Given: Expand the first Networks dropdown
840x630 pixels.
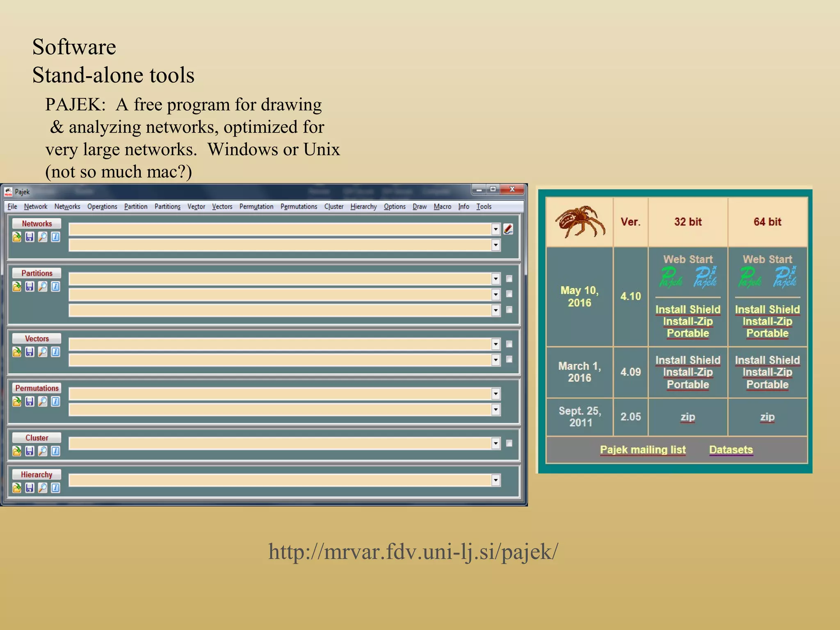Looking at the screenshot, I should click(496, 229).
